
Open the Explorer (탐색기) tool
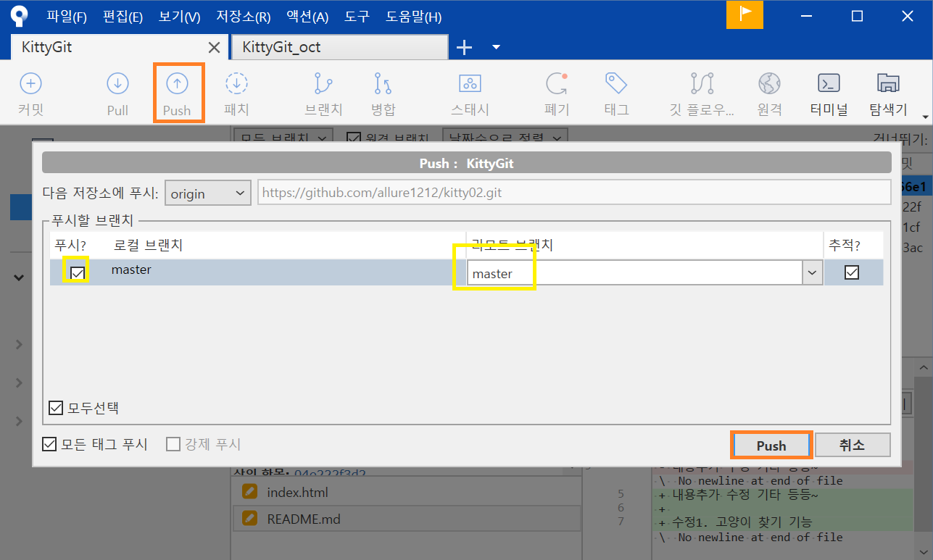point(888,94)
